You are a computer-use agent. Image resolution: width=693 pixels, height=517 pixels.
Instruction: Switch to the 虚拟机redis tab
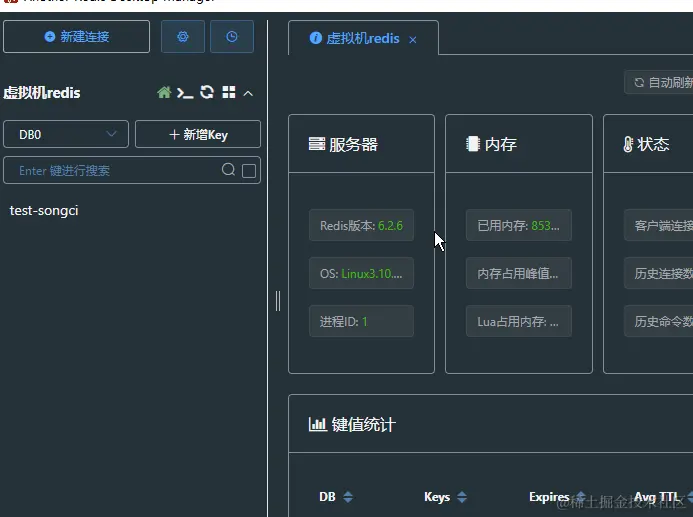coord(363,38)
